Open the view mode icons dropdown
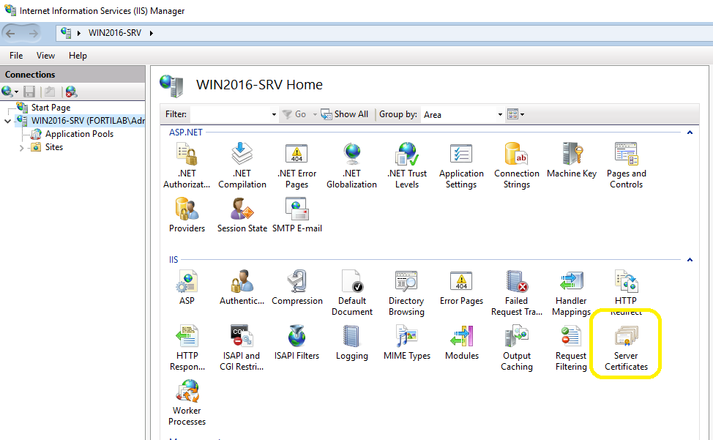 click(x=516, y=114)
